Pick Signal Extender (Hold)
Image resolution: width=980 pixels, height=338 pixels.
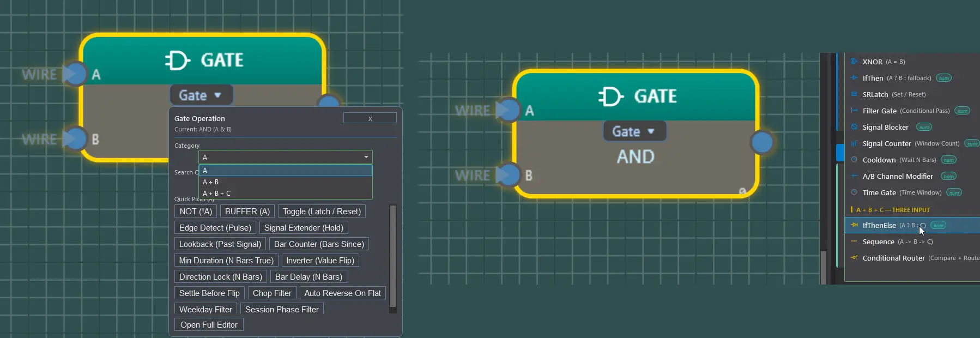[x=304, y=228]
